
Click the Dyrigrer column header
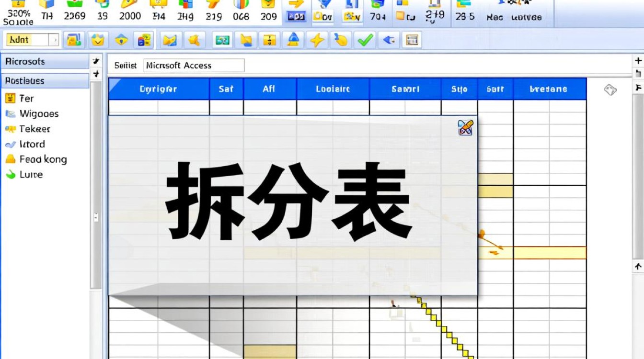tap(159, 89)
